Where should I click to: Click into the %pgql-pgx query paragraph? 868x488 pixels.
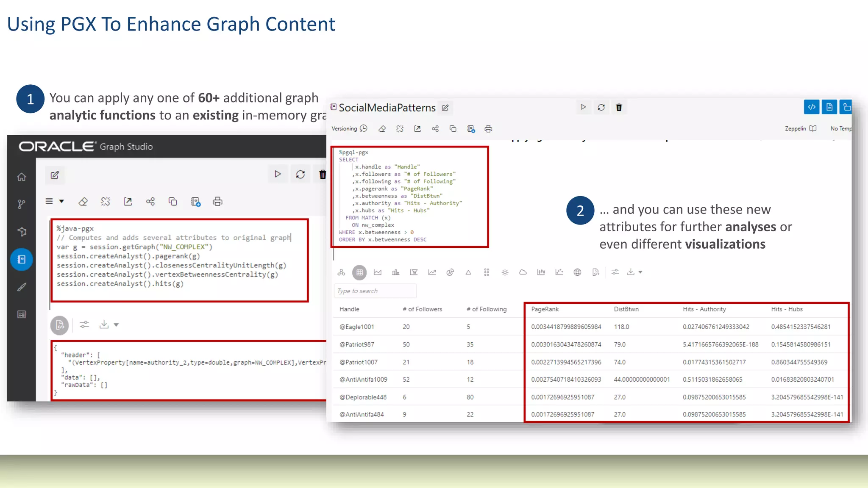pos(410,197)
